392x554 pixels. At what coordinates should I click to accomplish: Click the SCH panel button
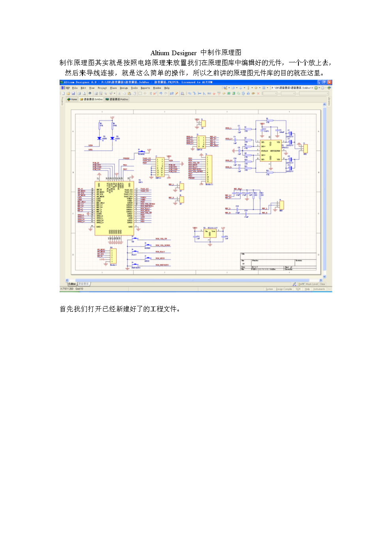pyautogui.click(x=298, y=289)
